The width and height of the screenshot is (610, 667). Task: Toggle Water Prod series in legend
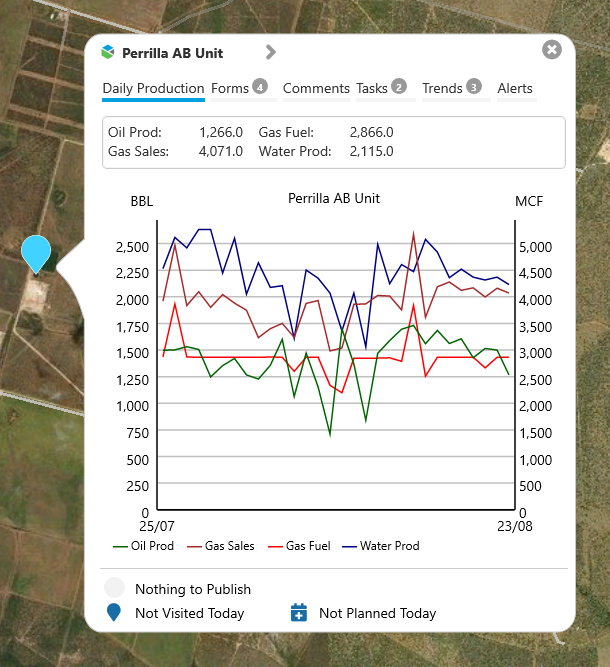point(380,546)
